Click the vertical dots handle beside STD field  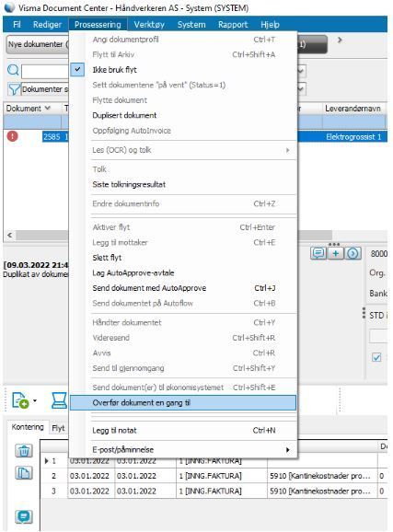point(364,313)
